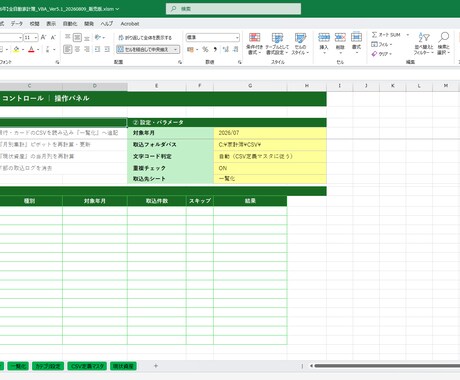Click the search (検索) box

point(233,9)
